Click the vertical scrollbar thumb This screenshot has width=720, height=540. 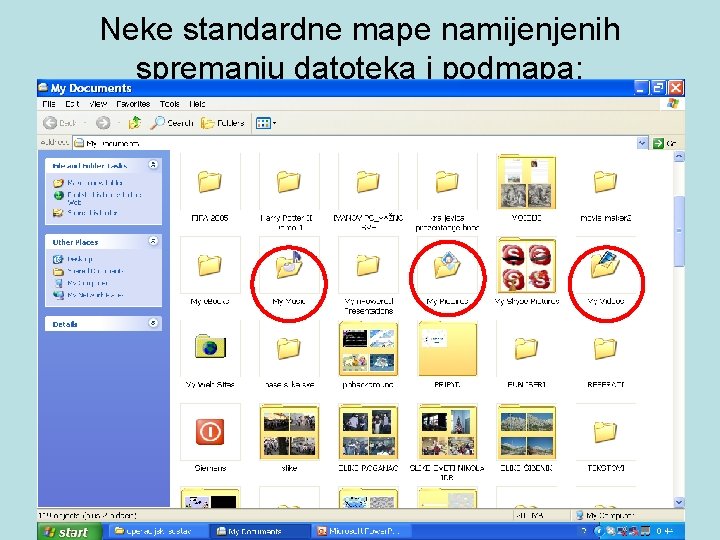679,231
